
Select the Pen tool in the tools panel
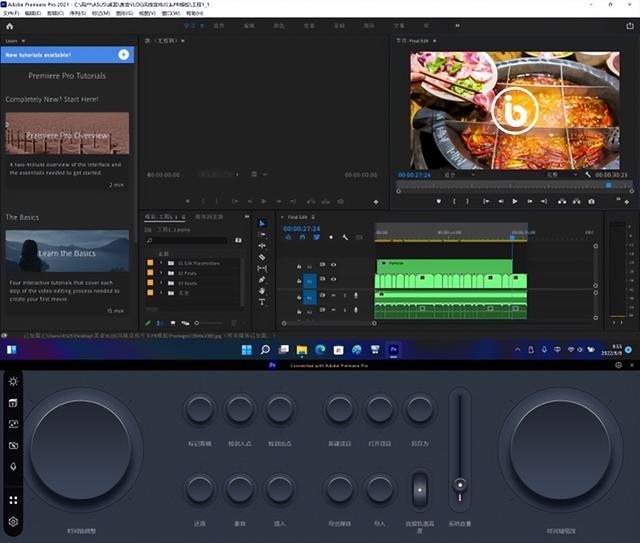[x=262, y=280]
